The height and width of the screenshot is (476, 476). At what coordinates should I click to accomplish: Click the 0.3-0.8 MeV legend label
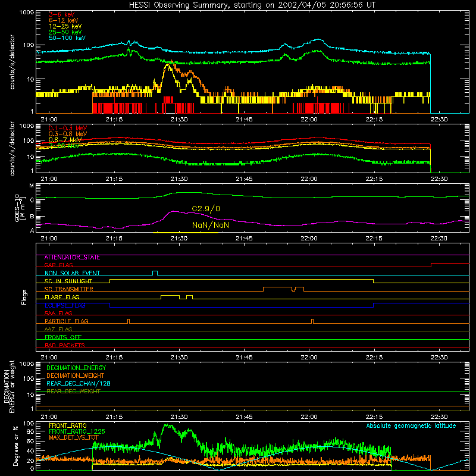[68, 134]
